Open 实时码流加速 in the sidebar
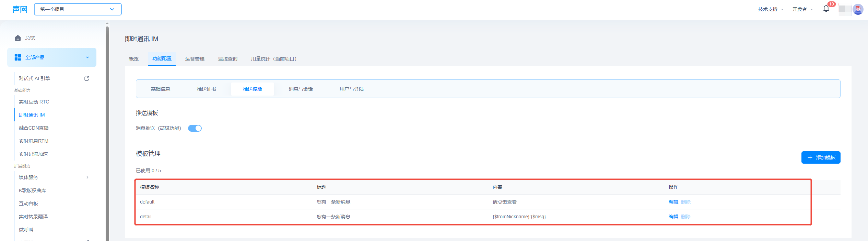Viewport: 868px width, 241px height. click(33, 154)
